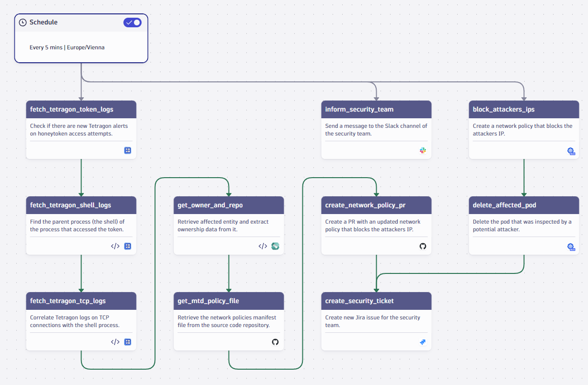The image size is (588, 385).
Task: Disable the Schedule toggle switch
Action: tap(132, 22)
